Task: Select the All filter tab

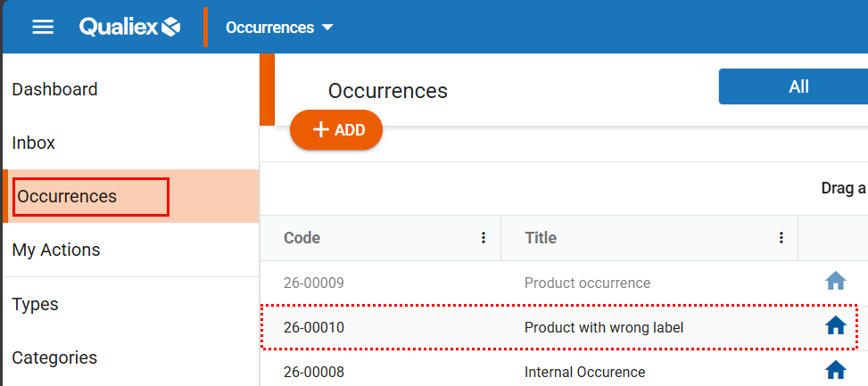Action: 798,86
